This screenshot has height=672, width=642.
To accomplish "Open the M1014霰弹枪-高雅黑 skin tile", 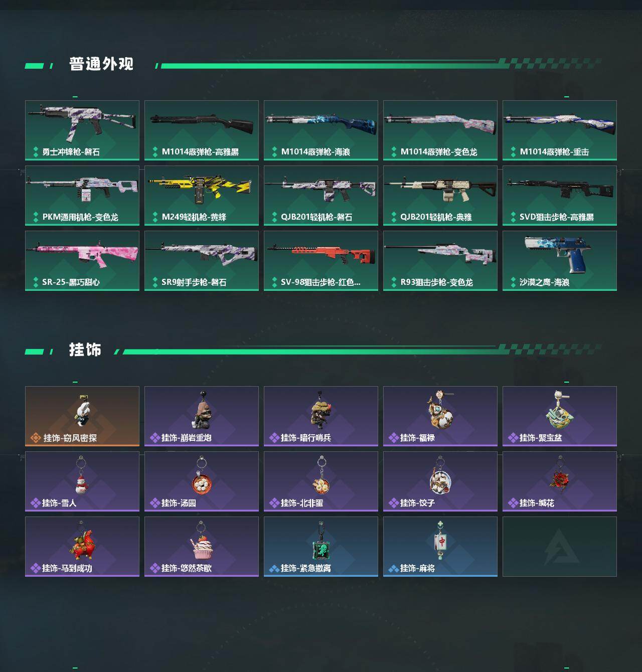I will click(x=202, y=130).
